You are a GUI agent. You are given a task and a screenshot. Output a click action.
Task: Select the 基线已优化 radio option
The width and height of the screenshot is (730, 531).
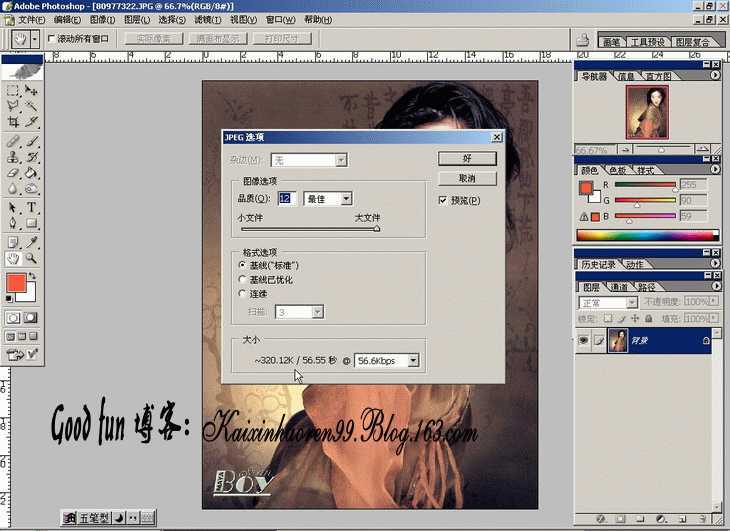242,280
